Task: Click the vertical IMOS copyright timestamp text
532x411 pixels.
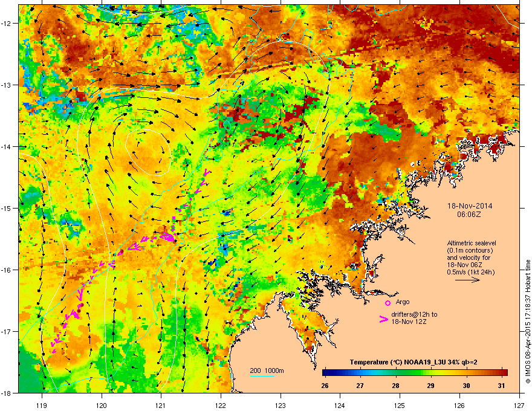Action: pos(528,322)
